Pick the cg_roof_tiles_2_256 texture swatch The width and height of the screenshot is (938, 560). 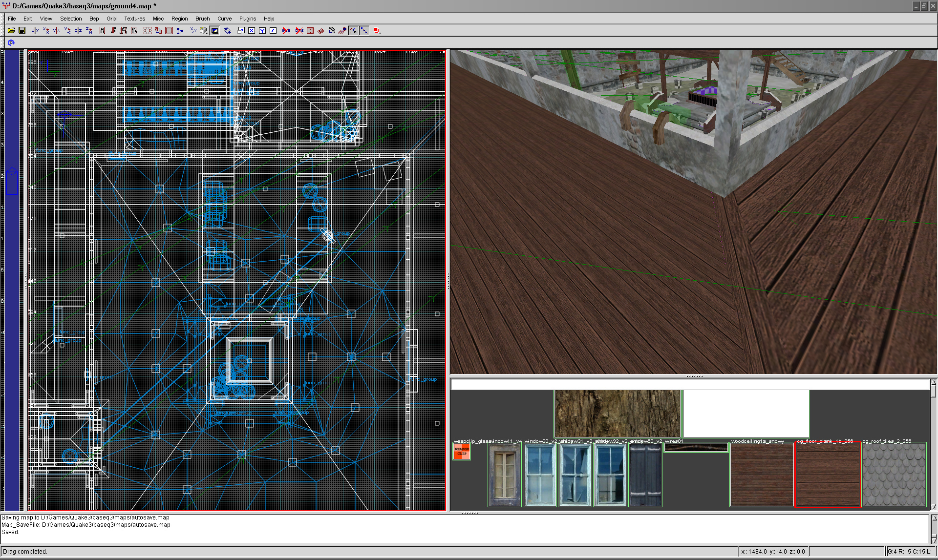point(894,475)
